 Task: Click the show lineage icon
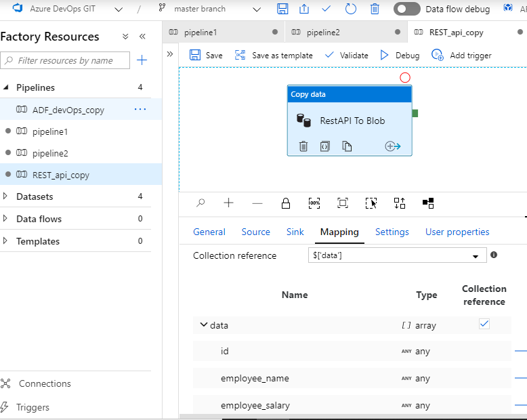tap(428, 203)
